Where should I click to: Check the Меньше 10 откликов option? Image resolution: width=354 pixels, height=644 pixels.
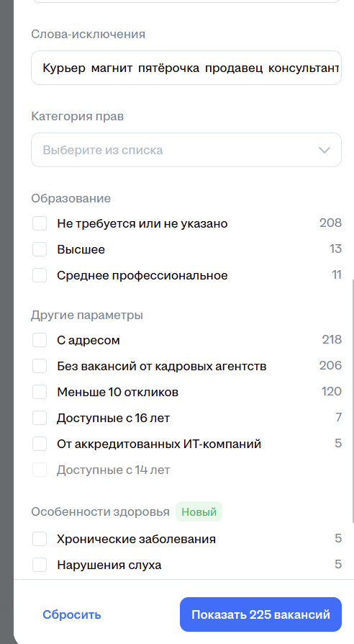tap(40, 392)
